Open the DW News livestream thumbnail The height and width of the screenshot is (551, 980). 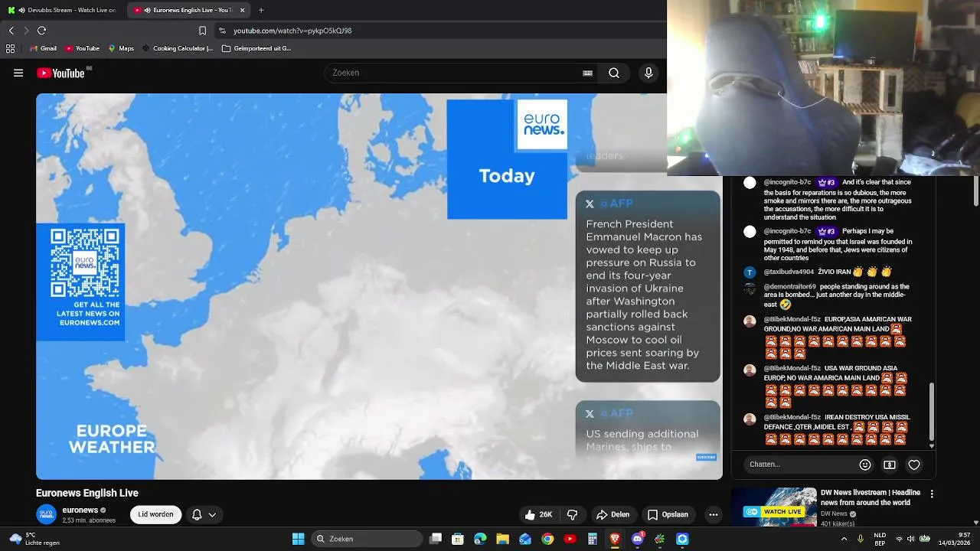pos(774,507)
